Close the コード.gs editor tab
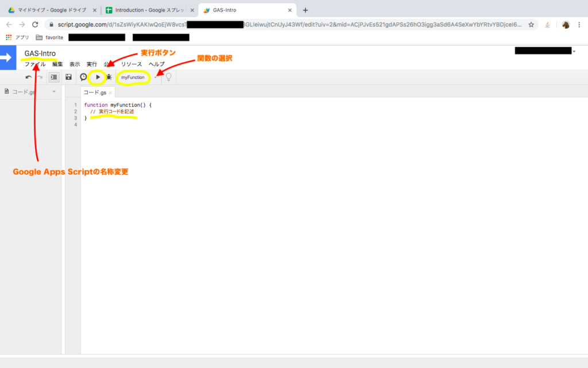Image resolution: width=588 pixels, height=368 pixels. tap(109, 92)
